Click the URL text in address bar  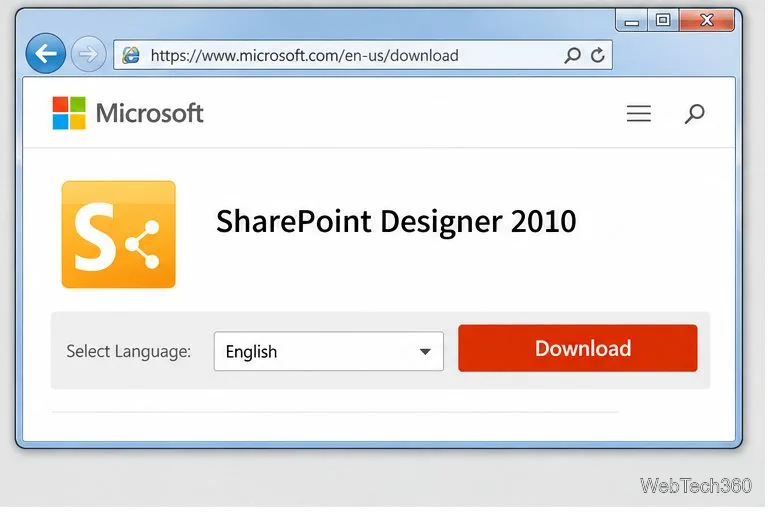point(305,55)
